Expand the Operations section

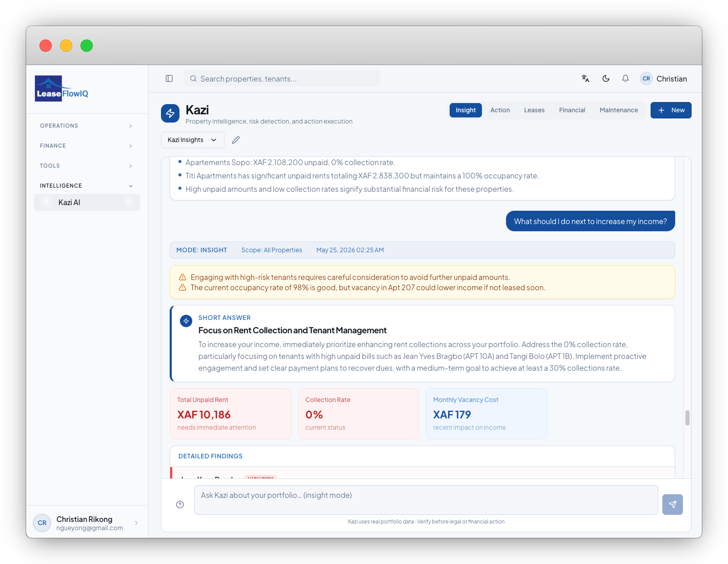point(87,126)
